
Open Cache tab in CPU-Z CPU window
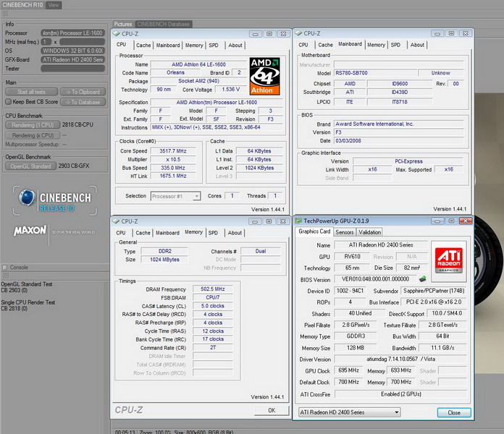pyautogui.click(x=143, y=46)
